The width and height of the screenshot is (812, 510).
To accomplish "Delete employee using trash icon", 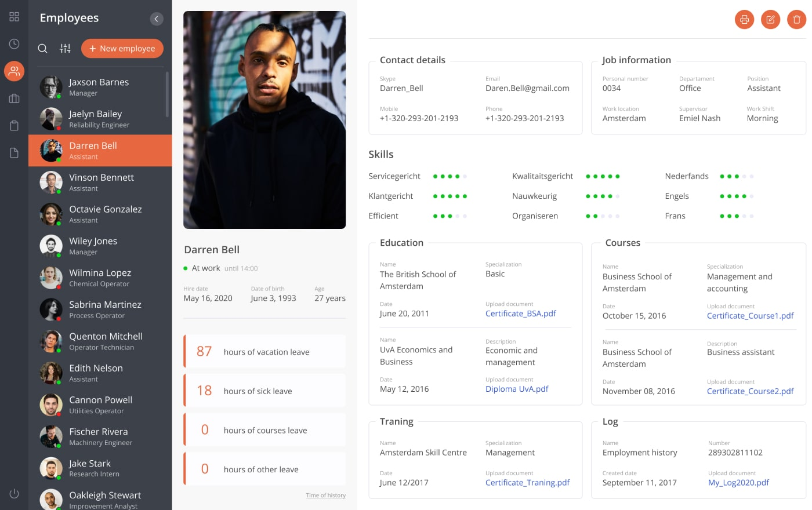I will (796, 20).
